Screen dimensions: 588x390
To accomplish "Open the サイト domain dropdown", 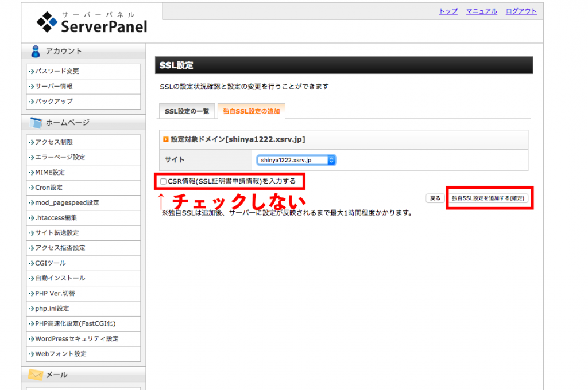I will 296,160.
